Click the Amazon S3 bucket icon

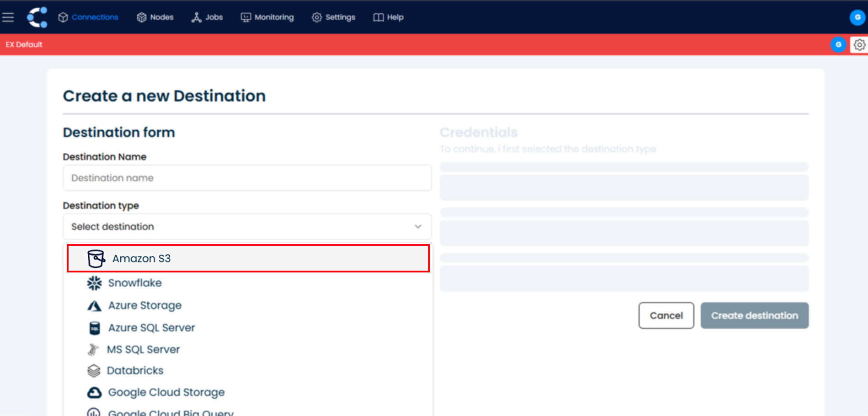coord(96,258)
